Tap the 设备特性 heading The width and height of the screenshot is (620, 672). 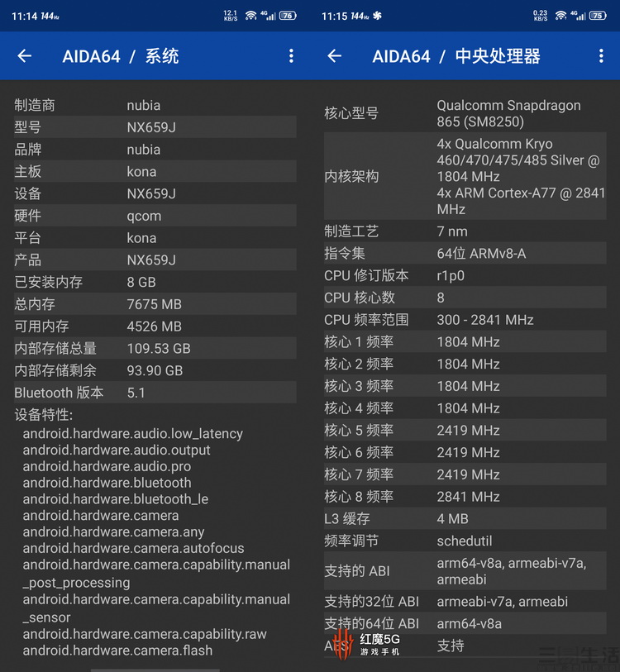click(43, 414)
